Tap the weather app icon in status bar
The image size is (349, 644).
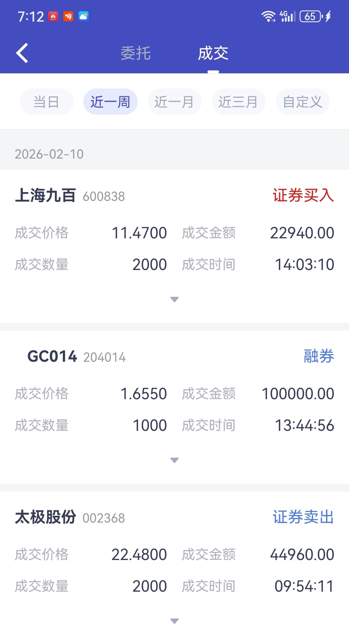pos(83,16)
